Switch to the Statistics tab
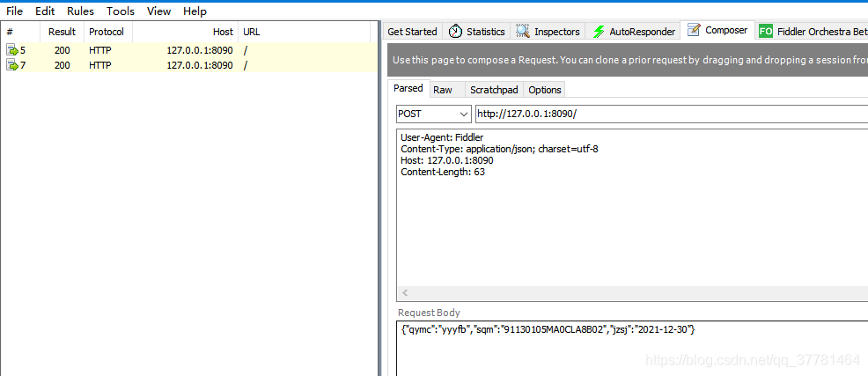868x376 pixels. (477, 32)
